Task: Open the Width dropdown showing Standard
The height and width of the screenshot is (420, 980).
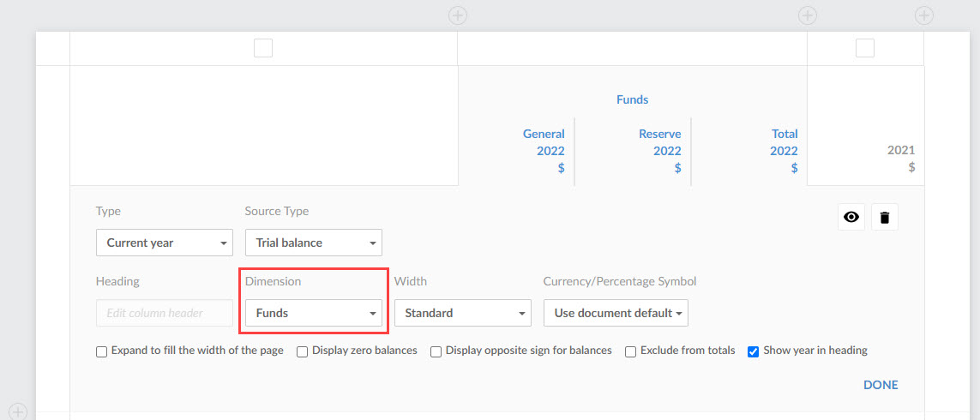Action: click(x=463, y=313)
